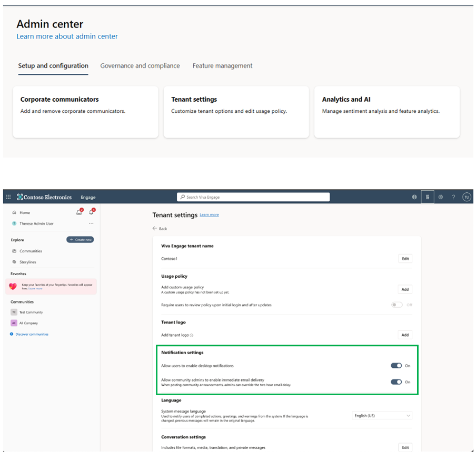Open the inbox icon with red badge
476x469 pixels.
79,212
